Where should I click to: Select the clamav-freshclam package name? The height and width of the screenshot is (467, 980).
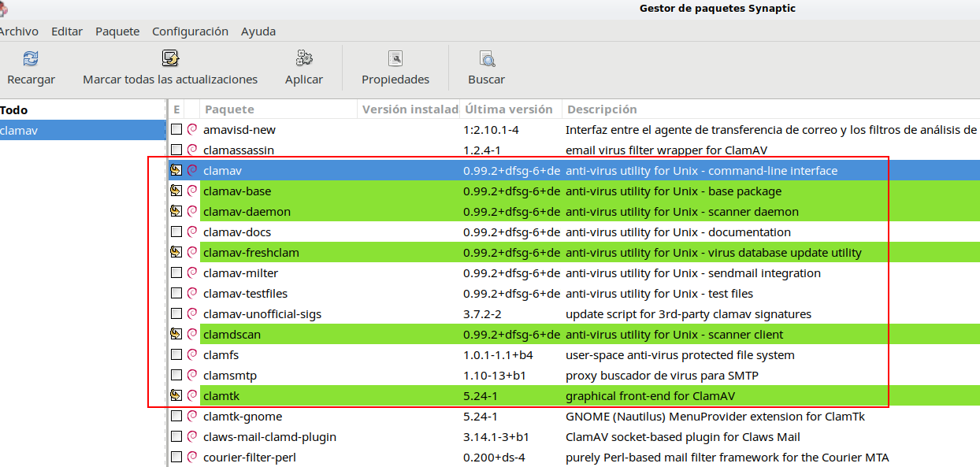(x=251, y=253)
